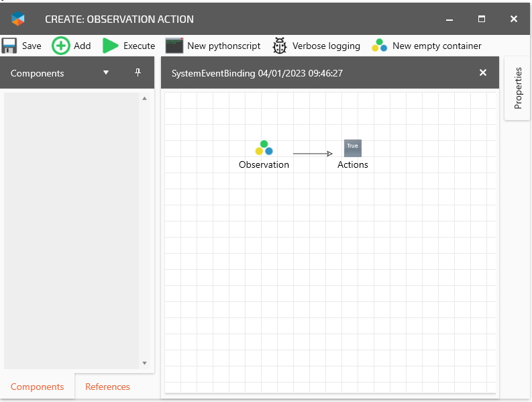Click the Components list scroll down arrow
The height and width of the screenshot is (402, 532).
[144, 363]
